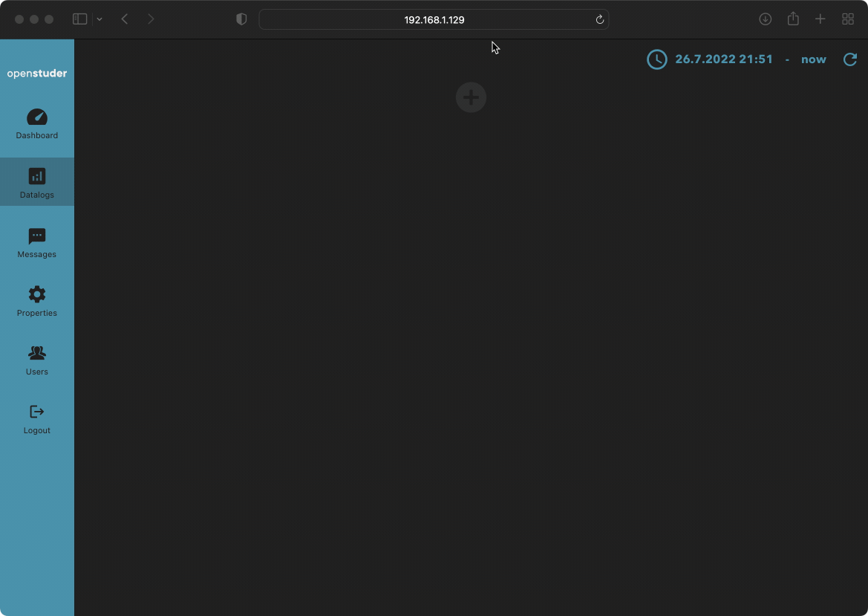Select the Datalogs chart icon

click(x=36, y=176)
